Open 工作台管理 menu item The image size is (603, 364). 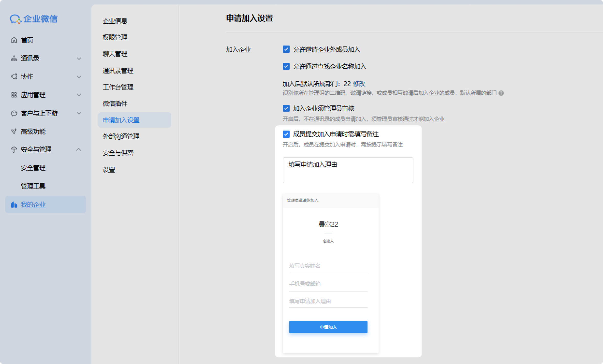coord(118,87)
